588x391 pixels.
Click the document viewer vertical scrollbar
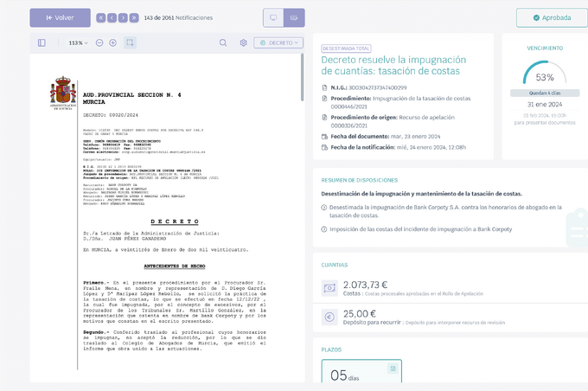click(302, 77)
